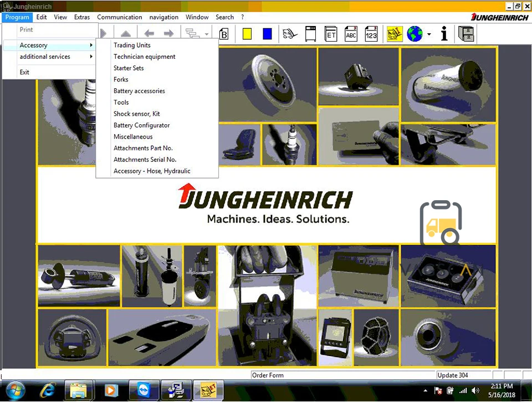Screen dimensions: 532x402
Task: Click the navigate forward arrow icon
Action: point(168,33)
